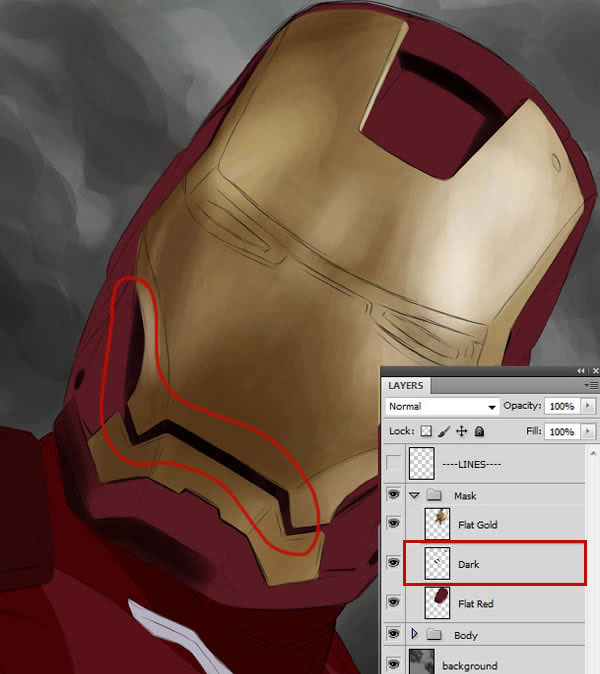Select the Mask group name
The width and height of the screenshot is (600, 674).
coord(465,496)
